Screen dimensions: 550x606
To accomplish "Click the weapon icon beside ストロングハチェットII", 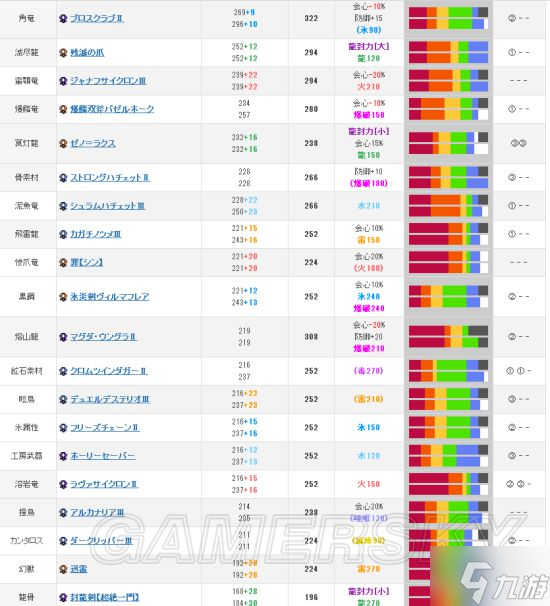I will coord(63,177).
